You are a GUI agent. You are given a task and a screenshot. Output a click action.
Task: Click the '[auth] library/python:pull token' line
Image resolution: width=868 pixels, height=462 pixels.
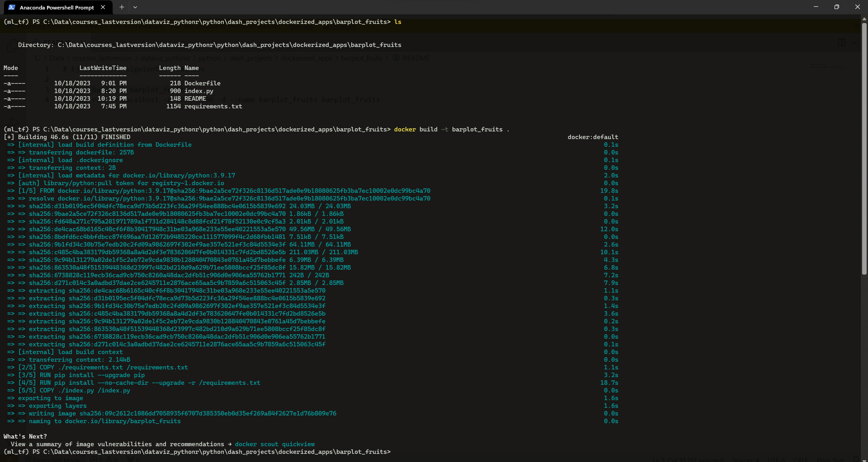[x=116, y=183]
